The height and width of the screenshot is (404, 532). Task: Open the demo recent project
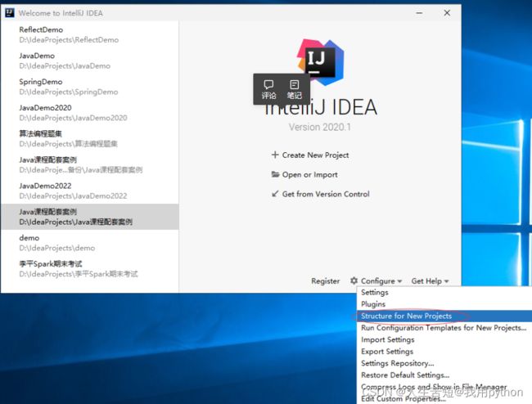[x=89, y=243]
